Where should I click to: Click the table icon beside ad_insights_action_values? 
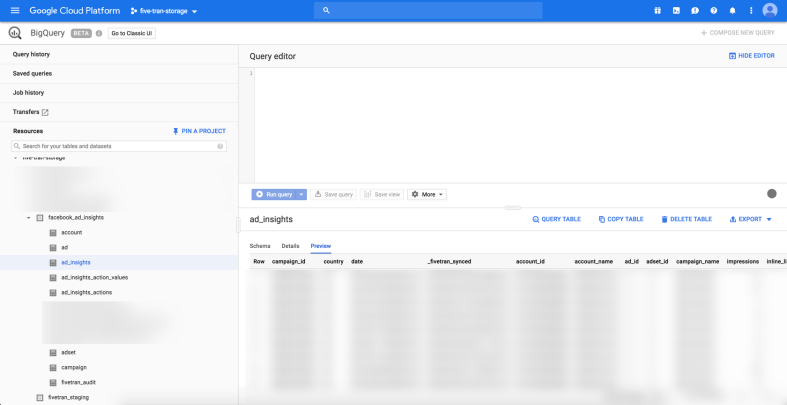point(53,278)
